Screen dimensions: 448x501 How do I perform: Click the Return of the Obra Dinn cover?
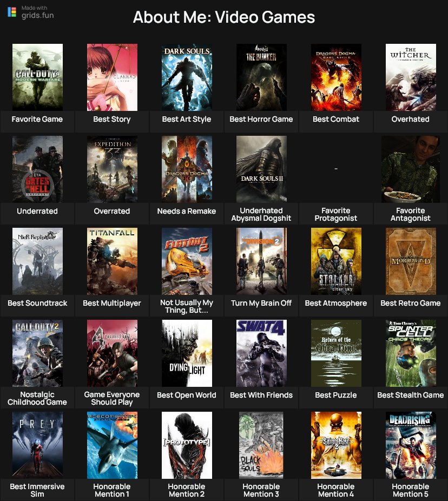click(x=336, y=353)
